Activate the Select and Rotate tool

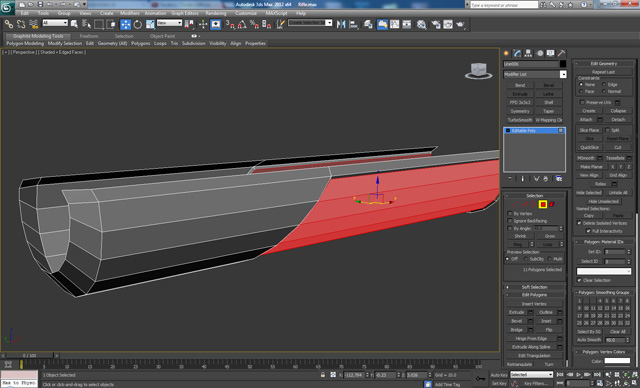pos(138,24)
